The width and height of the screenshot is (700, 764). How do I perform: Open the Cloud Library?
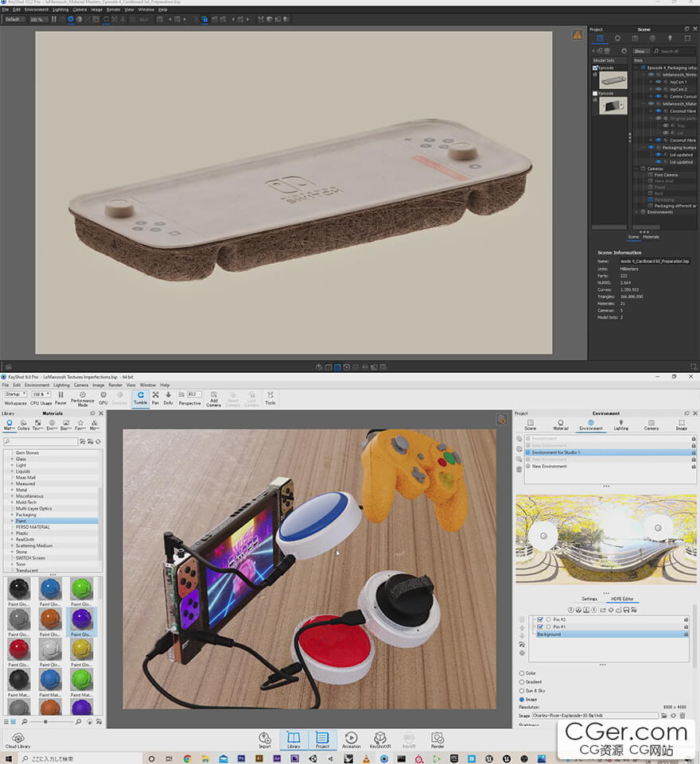(x=17, y=741)
